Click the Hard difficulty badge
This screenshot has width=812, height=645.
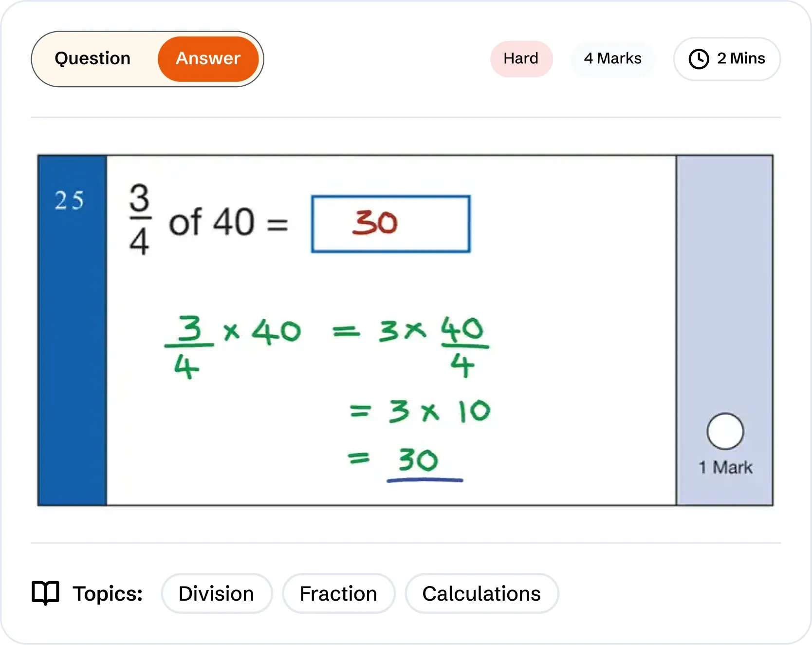coord(521,58)
